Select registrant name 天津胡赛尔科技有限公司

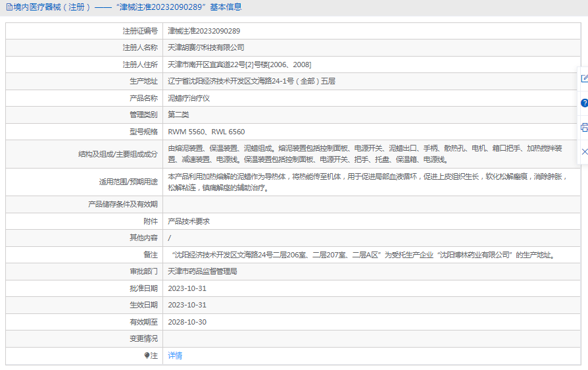(206, 47)
